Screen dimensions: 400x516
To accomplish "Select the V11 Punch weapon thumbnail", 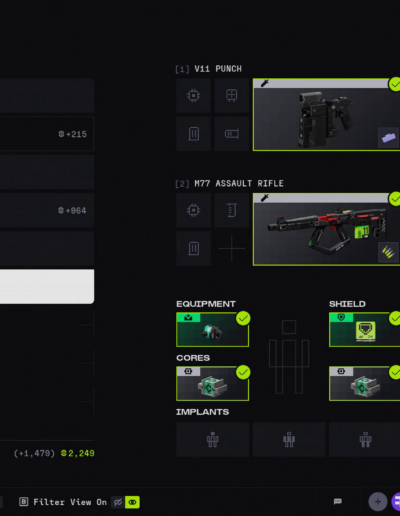I will point(326,115).
